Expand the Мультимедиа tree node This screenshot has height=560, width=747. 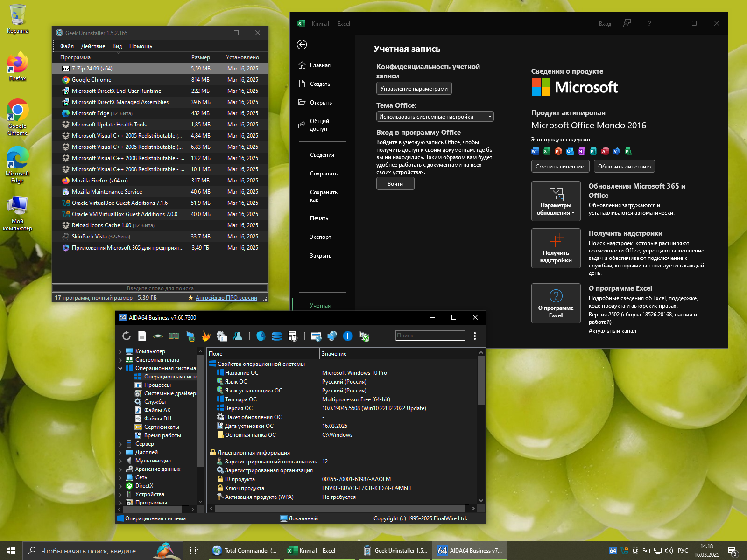[120, 461]
